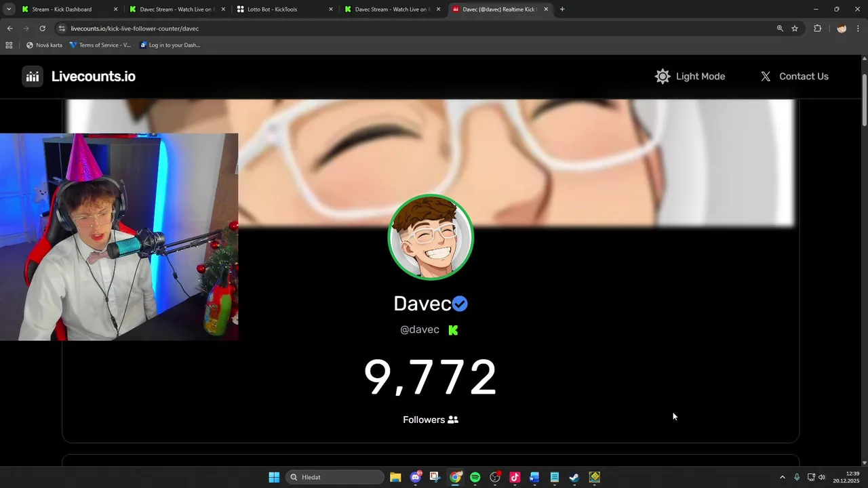Open the Terms of Service bookmark
Screen dimensions: 868x488
click(100, 45)
